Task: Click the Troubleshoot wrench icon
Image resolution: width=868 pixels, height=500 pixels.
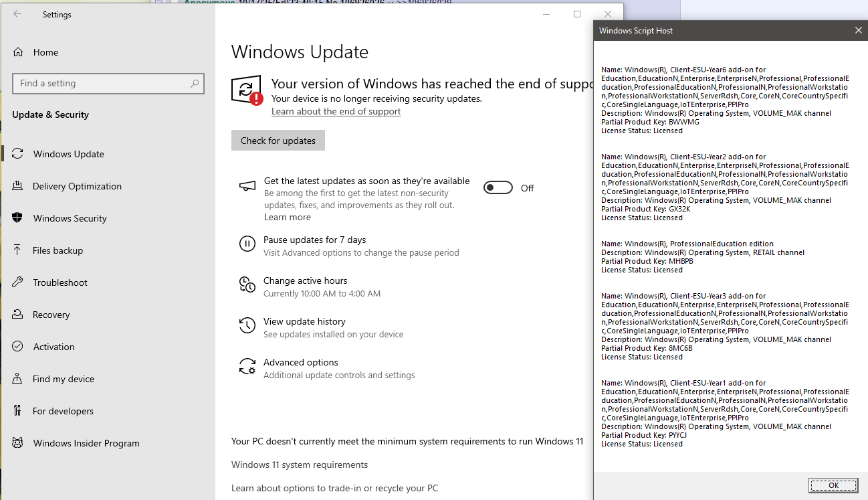Action: point(18,282)
